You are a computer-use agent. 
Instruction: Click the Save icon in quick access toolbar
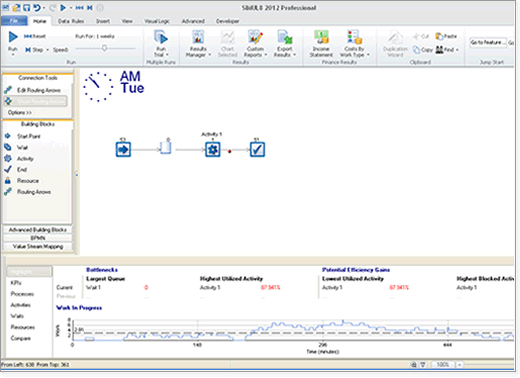point(26,8)
